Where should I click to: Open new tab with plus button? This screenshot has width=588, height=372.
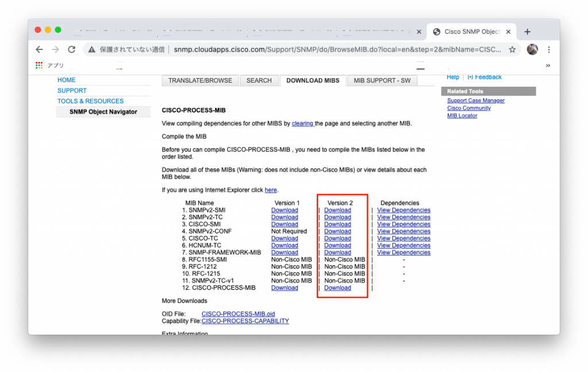click(527, 32)
